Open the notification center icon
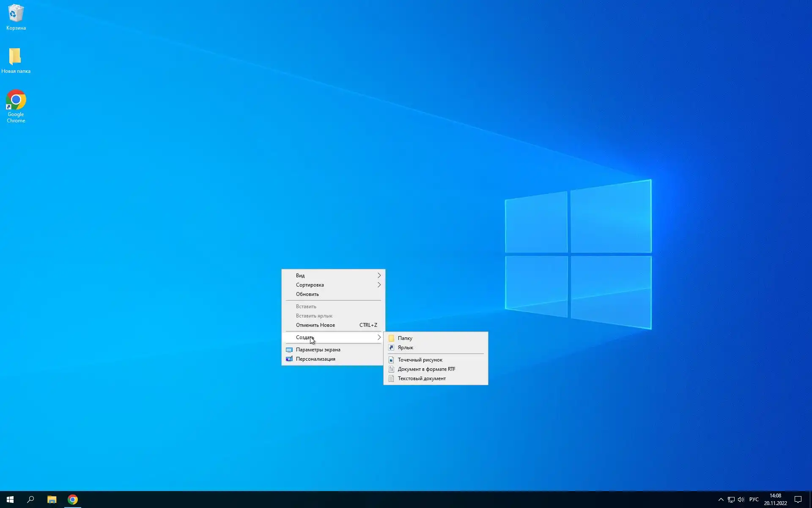 [x=798, y=500]
